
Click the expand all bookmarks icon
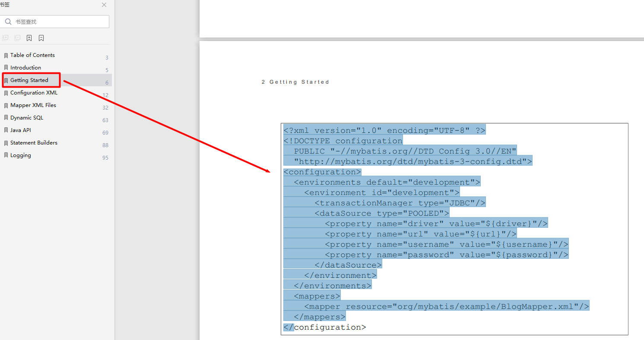coord(5,38)
